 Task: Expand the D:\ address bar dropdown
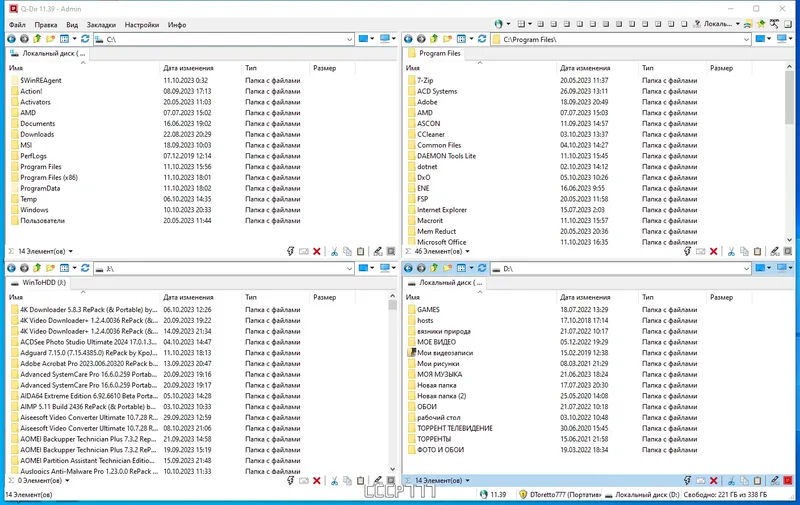click(746, 269)
